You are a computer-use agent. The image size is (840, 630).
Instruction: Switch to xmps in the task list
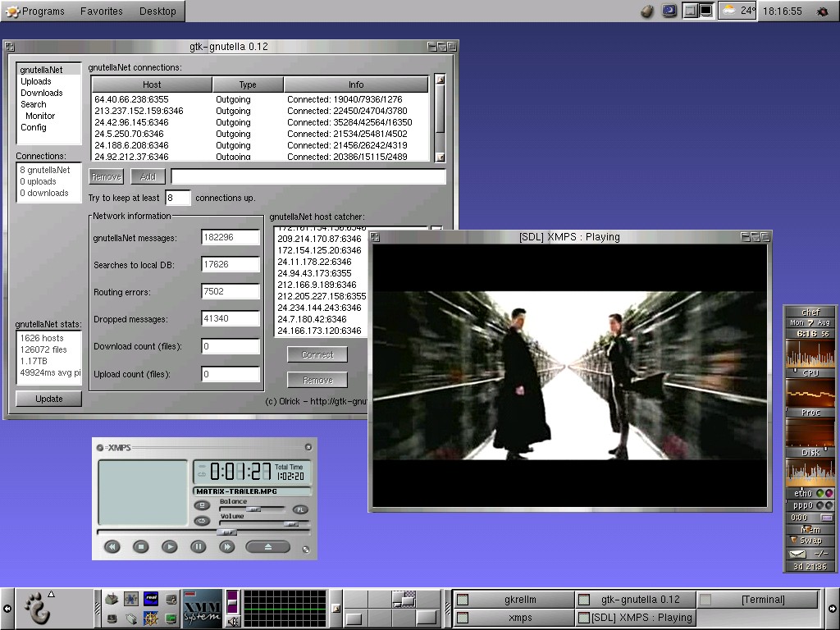[x=514, y=617]
